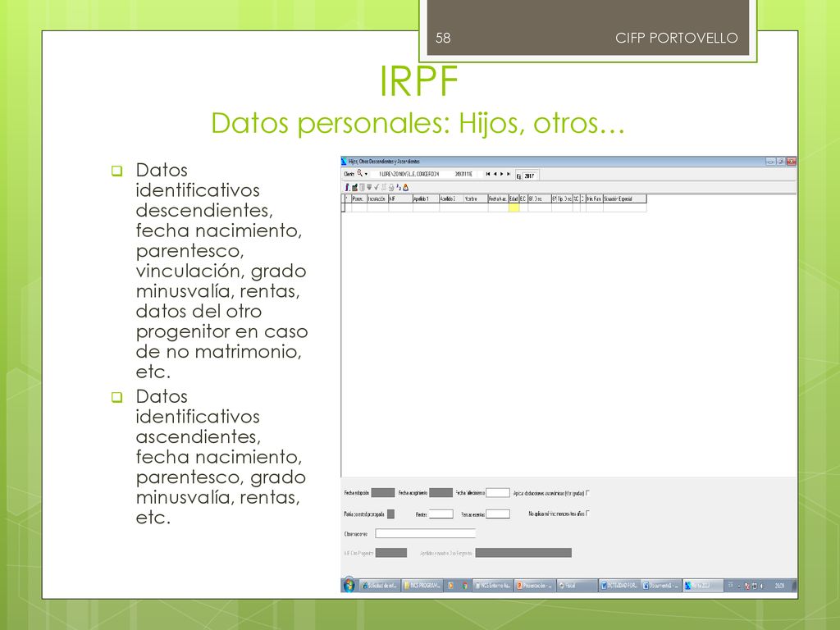This screenshot has width=840, height=630.
Task: Click the Fecha fallecimiento field
Action: pos(498,493)
